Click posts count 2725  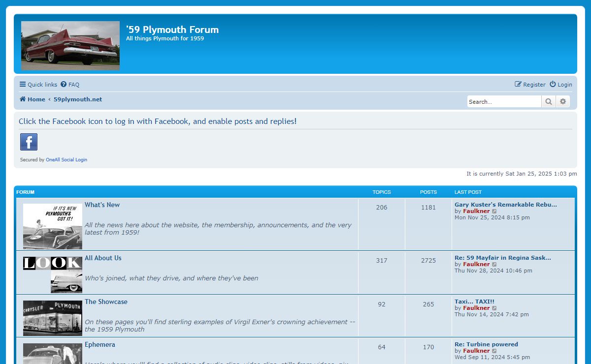pos(428,261)
